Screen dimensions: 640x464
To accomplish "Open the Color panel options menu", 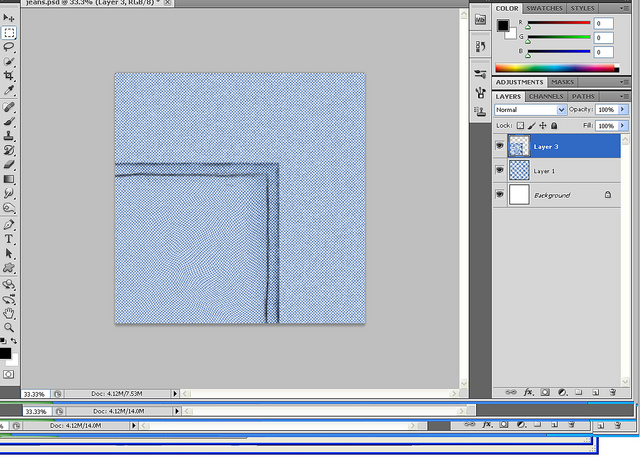I will pyautogui.click(x=625, y=8).
